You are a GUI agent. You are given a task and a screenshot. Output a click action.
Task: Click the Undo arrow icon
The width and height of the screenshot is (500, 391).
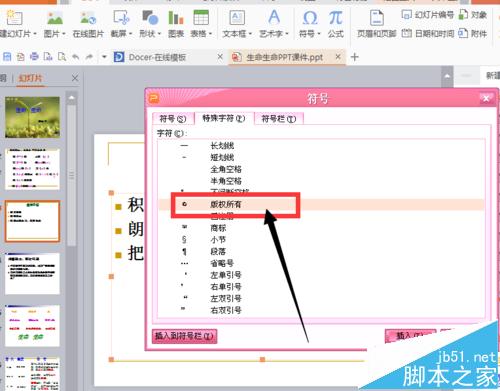pyautogui.click(x=76, y=57)
